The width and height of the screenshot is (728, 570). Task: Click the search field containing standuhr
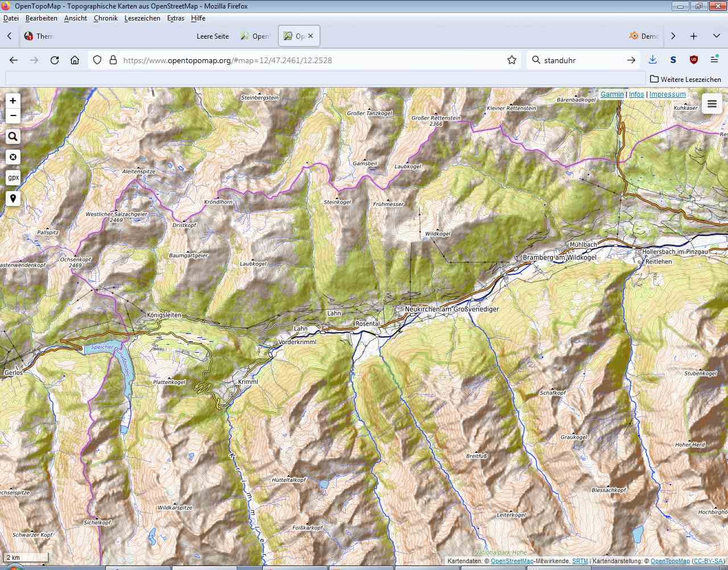click(582, 60)
